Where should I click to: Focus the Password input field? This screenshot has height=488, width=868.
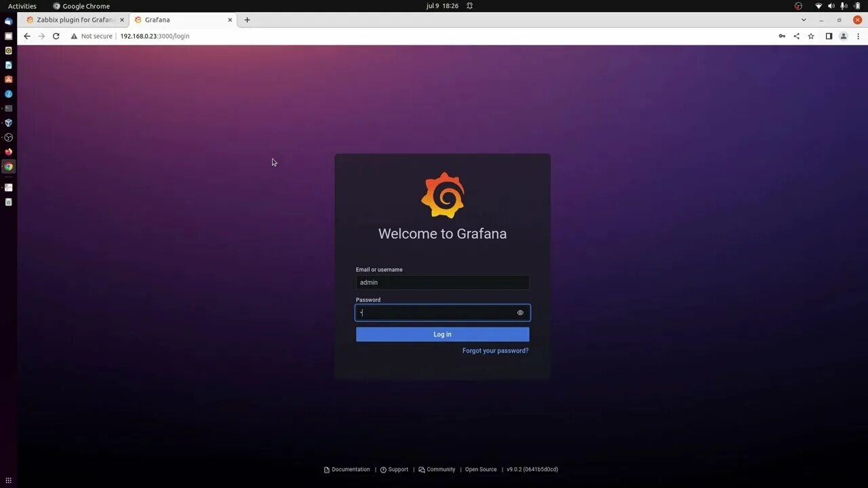coord(442,312)
